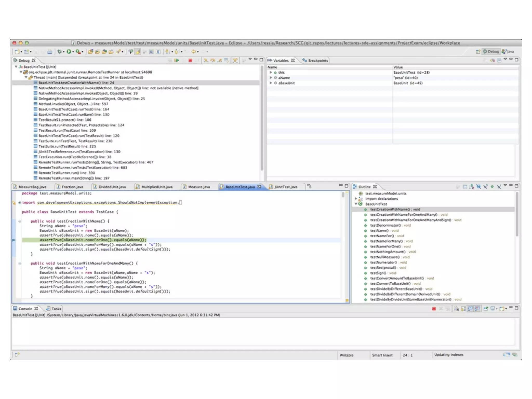Toggle Hide Fields filter in Outline toolbar

[x=478, y=187]
